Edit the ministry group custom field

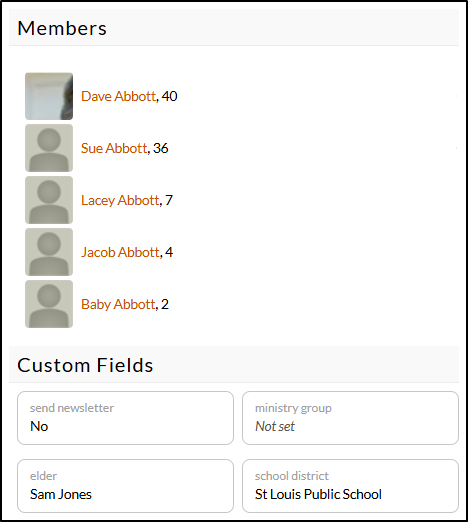[350, 418]
